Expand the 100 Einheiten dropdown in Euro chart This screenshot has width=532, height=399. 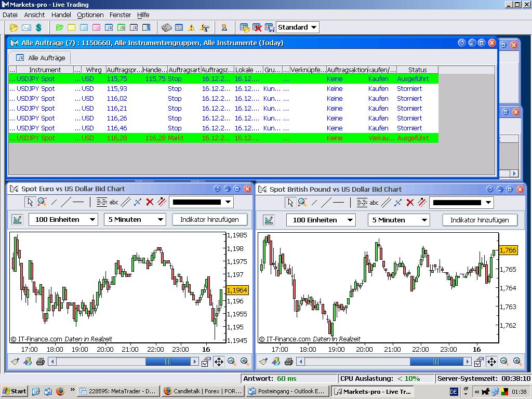pyautogui.click(x=63, y=219)
